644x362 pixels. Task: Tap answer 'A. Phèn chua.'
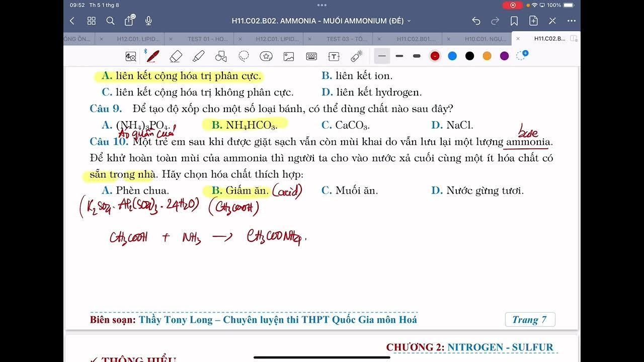[x=135, y=191]
